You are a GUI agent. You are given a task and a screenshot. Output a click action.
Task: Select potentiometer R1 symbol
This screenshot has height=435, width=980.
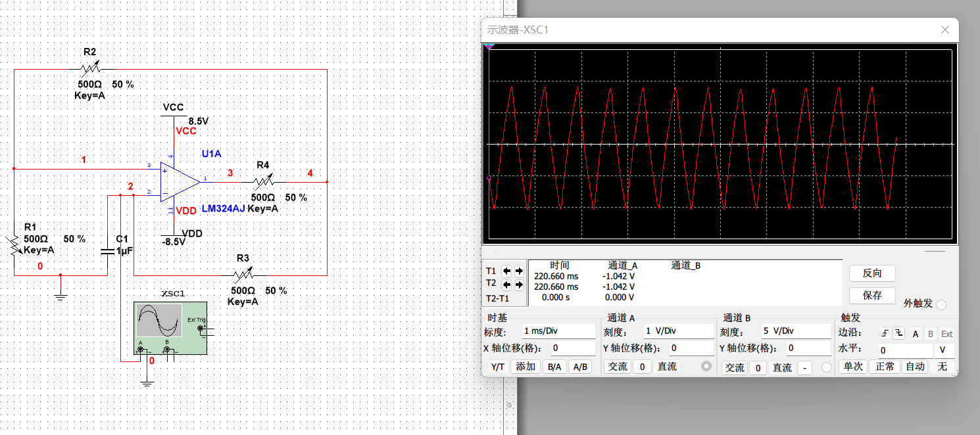14,246
